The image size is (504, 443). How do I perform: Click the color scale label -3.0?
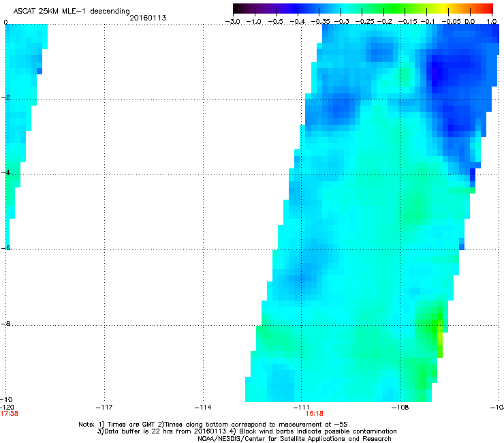coord(232,22)
